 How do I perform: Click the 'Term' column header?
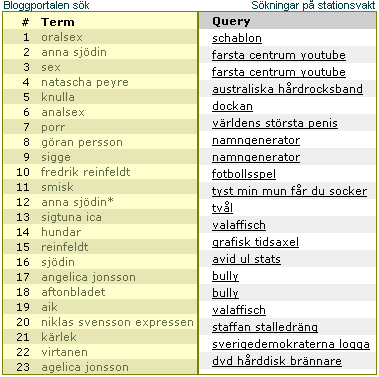pos(58,22)
